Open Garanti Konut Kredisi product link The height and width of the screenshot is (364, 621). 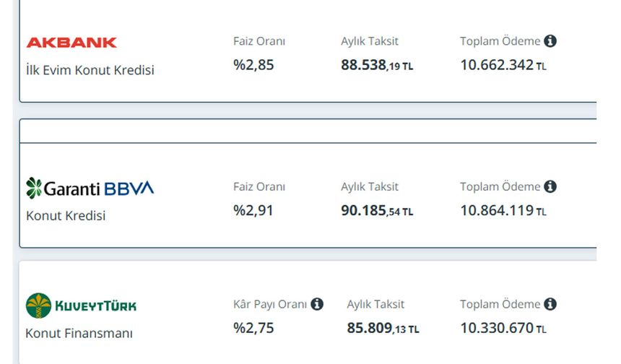pyautogui.click(x=66, y=216)
